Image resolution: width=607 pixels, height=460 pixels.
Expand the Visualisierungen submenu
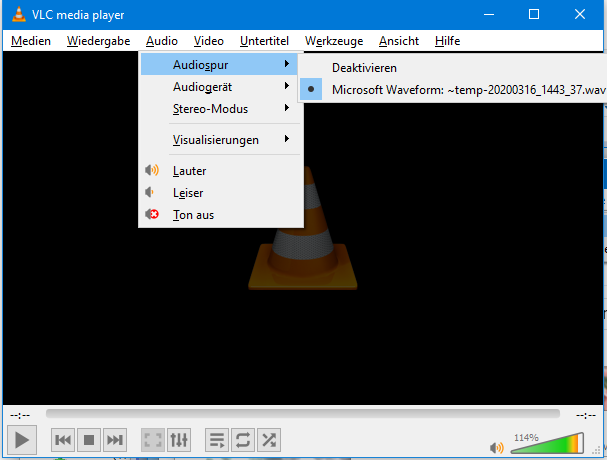pyautogui.click(x=219, y=139)
